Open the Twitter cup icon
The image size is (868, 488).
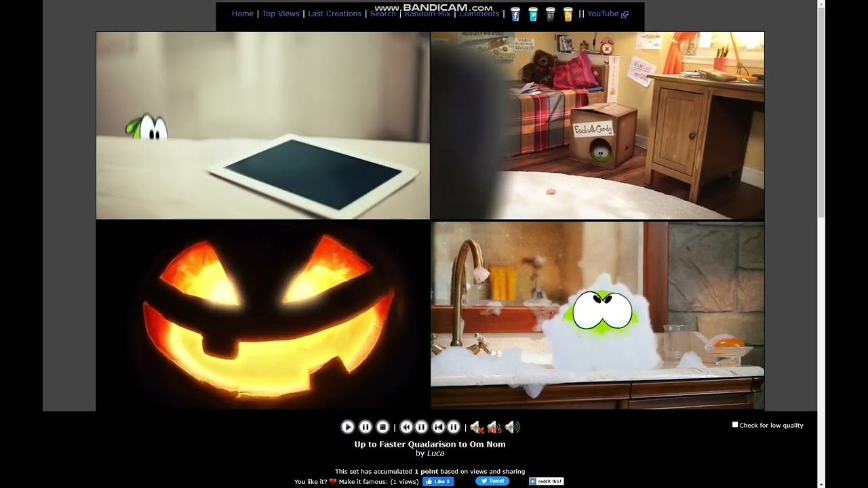533,14
